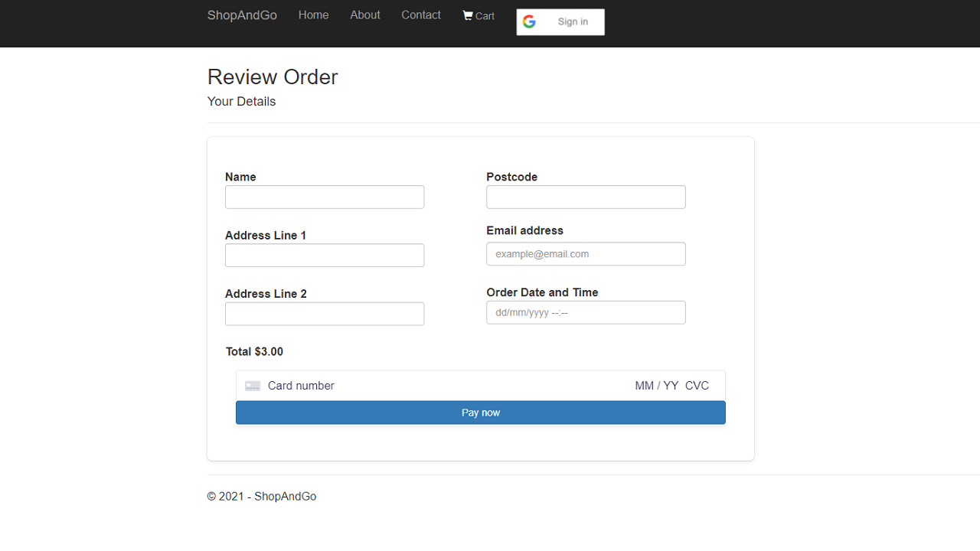The width and height of the screenshot is (980, 551).
Task: Open the About page
Action: (365, 15)
